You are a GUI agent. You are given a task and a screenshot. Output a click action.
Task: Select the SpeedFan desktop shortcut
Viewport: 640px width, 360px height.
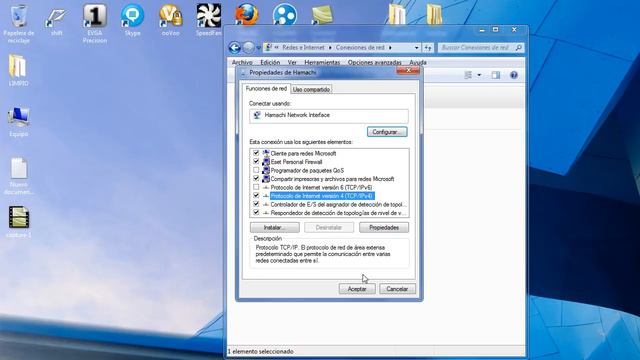(x=208, y=20)
